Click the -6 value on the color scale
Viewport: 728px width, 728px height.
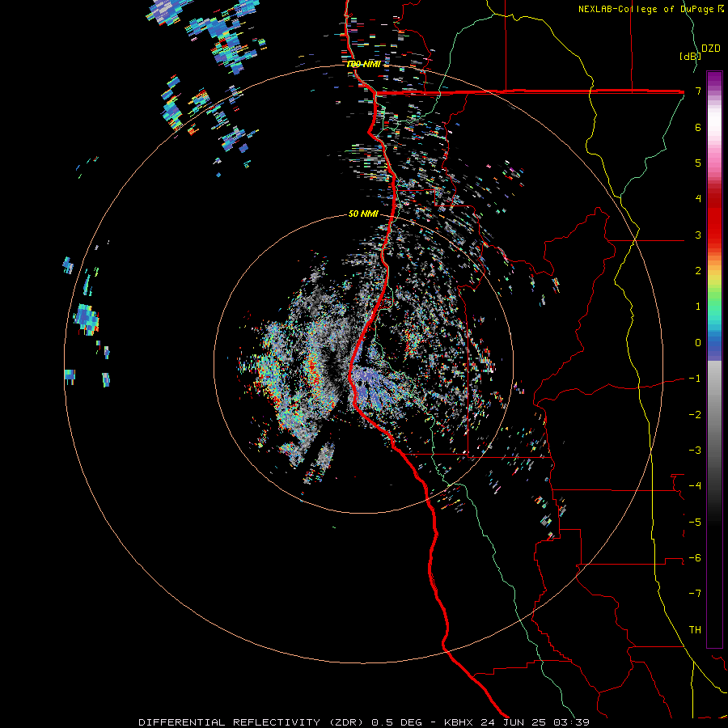point(695,557)
